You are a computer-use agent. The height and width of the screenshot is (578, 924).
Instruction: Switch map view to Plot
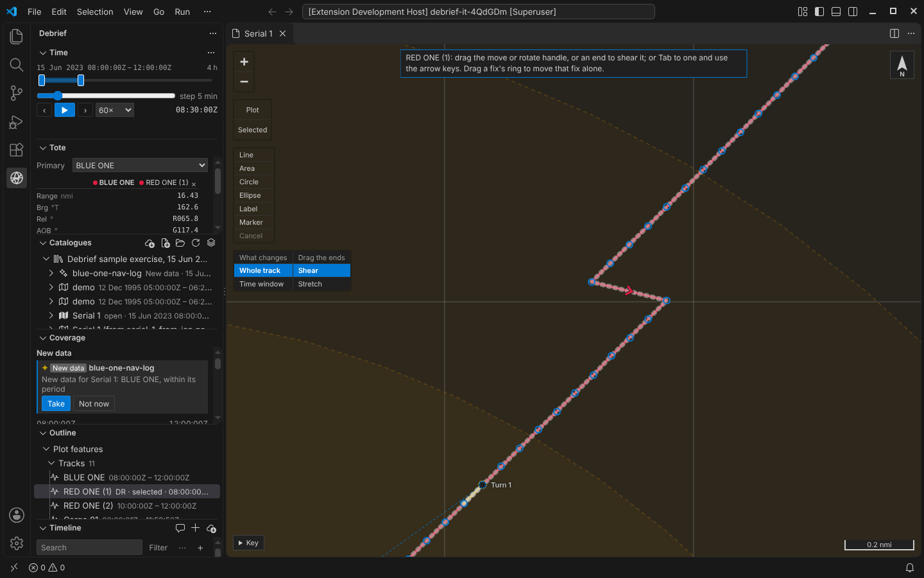(253, 110)
